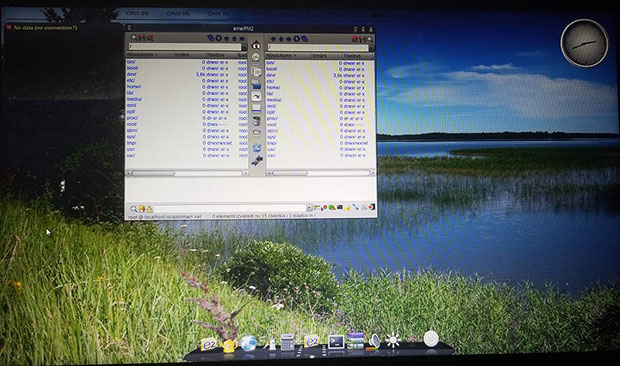This screenshot has height=366, width=620.
Task: Select 'var/' in the left pane
Action: (x=131, y=155)
